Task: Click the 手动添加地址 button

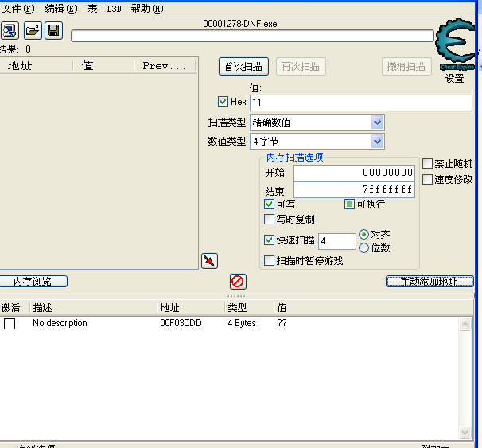Action: (430, 282)
